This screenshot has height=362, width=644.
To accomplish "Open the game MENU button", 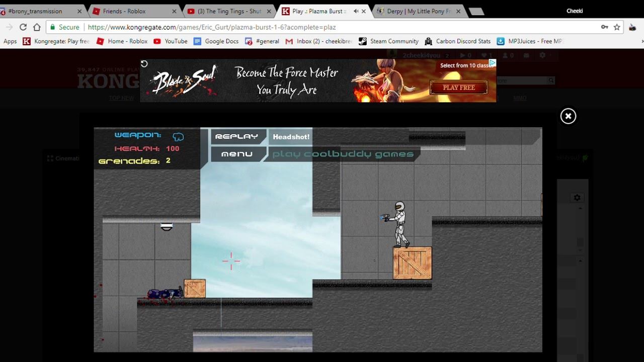I will pos(237,154).
